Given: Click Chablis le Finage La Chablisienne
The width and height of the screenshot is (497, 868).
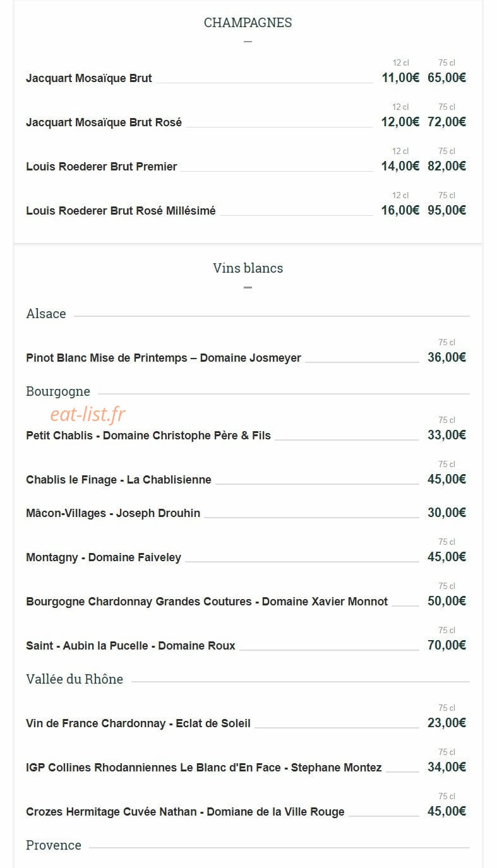Looking at the screenshot, I should pos(119,480).
